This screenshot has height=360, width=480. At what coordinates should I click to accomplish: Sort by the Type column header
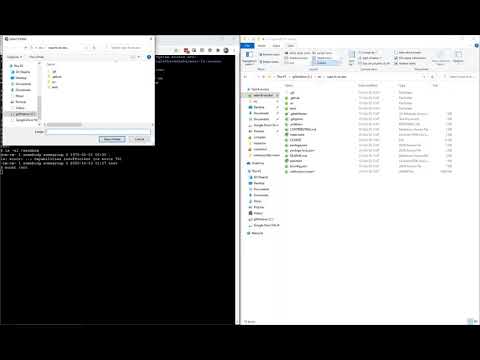[x=402, y=86]
